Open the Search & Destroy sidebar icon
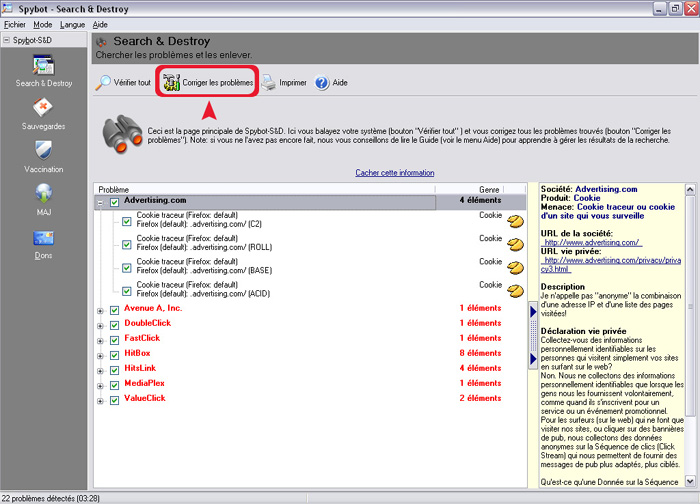Viewport: 700px width, 504px height. 43,67
